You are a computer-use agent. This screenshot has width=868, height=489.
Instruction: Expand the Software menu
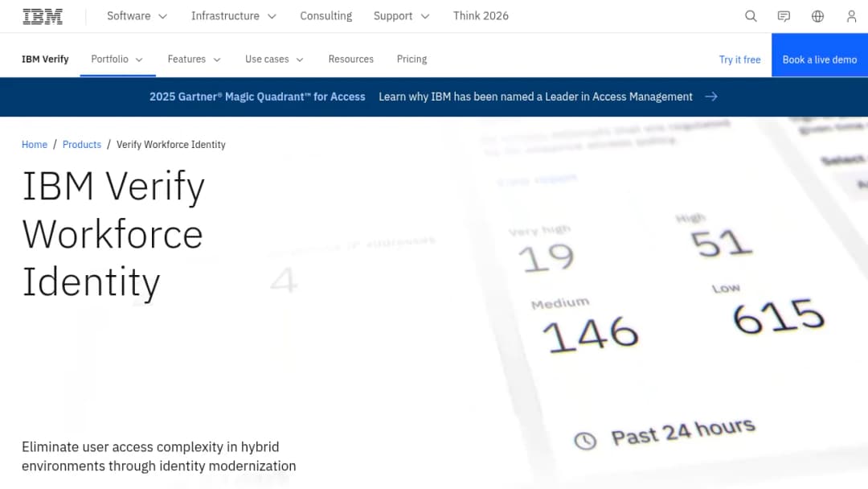pos(137,16)
